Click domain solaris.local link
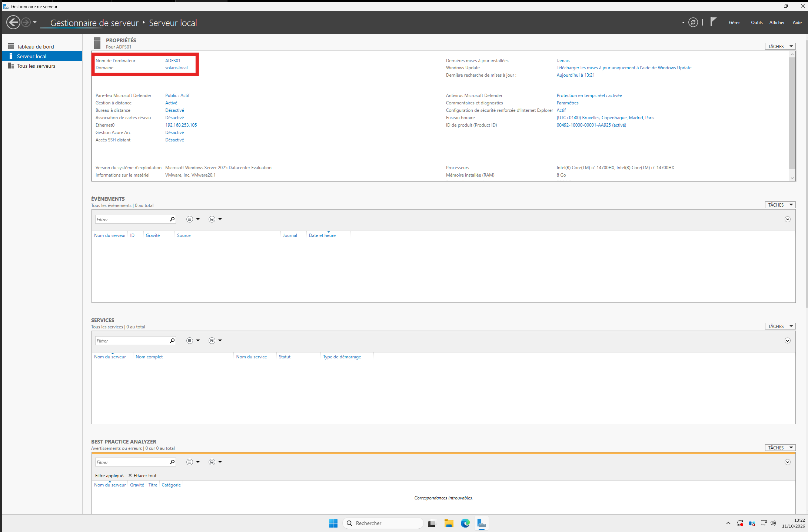Viewport: 808px width, 532px height. 176,68
